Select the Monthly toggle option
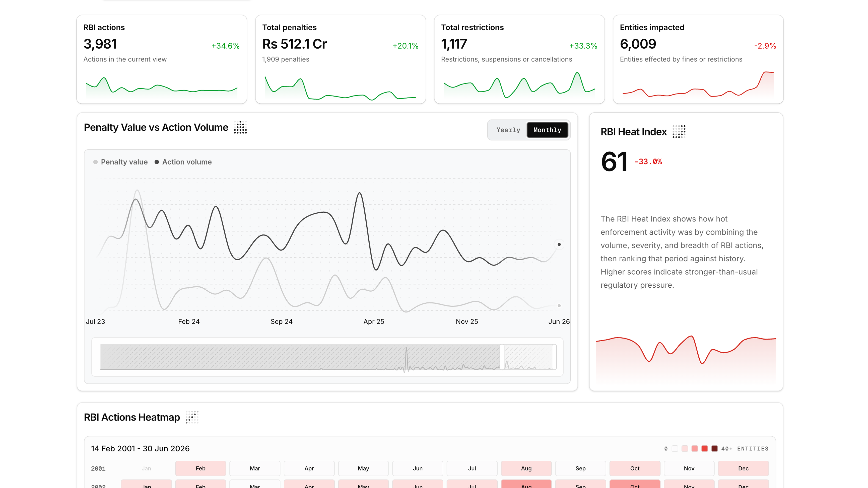This screenshot has width=868, height=488. pos(547,130)
